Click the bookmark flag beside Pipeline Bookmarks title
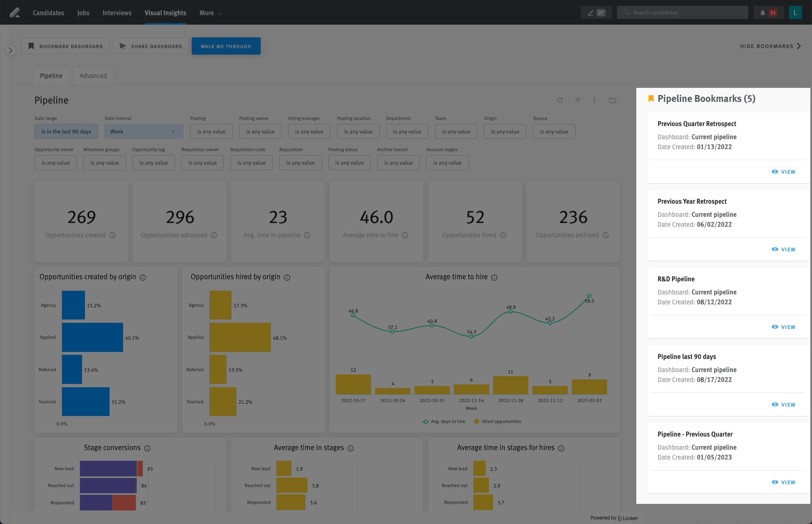 [x=651, y=98]
